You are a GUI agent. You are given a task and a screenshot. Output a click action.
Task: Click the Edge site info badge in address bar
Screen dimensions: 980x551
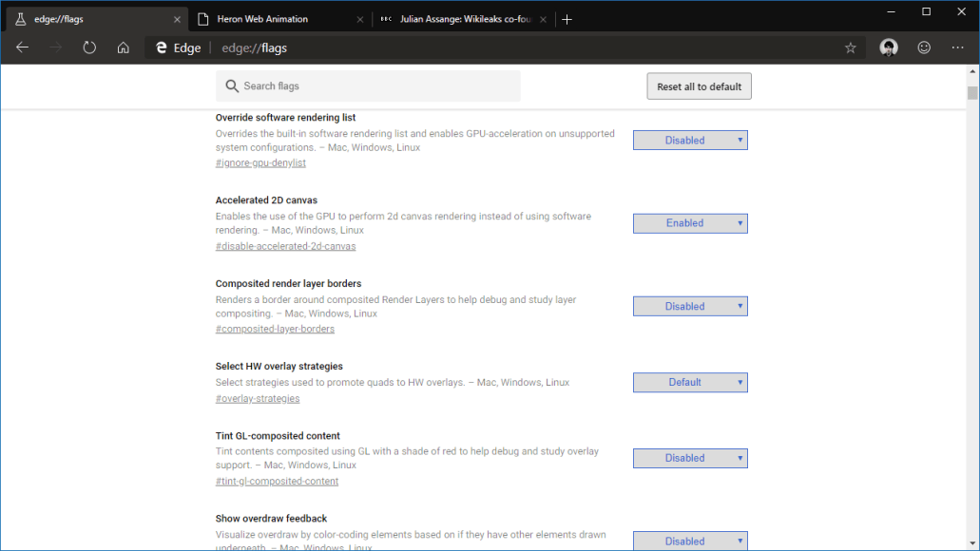[177, 47]
